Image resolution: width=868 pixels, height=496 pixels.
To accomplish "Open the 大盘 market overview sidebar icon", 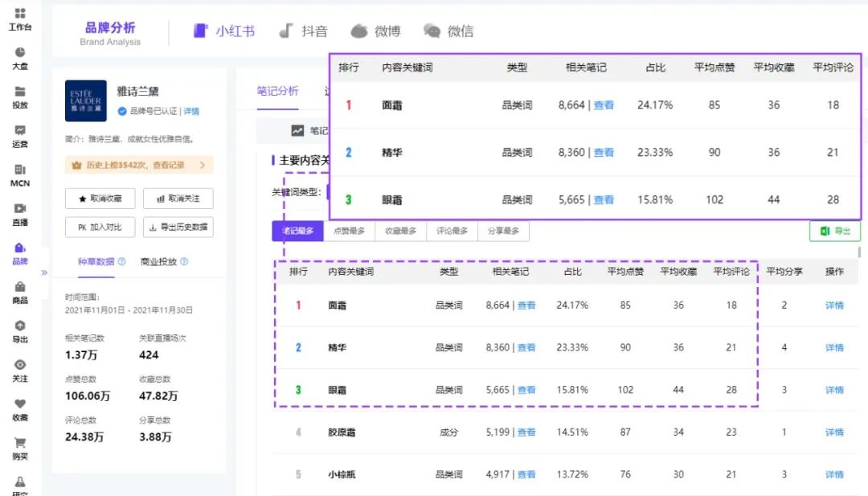I will pyautogui.click(x=20, y=52).
